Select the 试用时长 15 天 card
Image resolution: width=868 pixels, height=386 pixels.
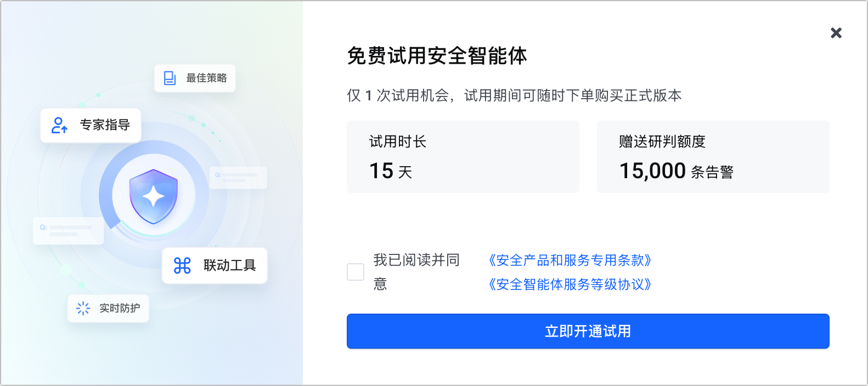pos(463,157)
